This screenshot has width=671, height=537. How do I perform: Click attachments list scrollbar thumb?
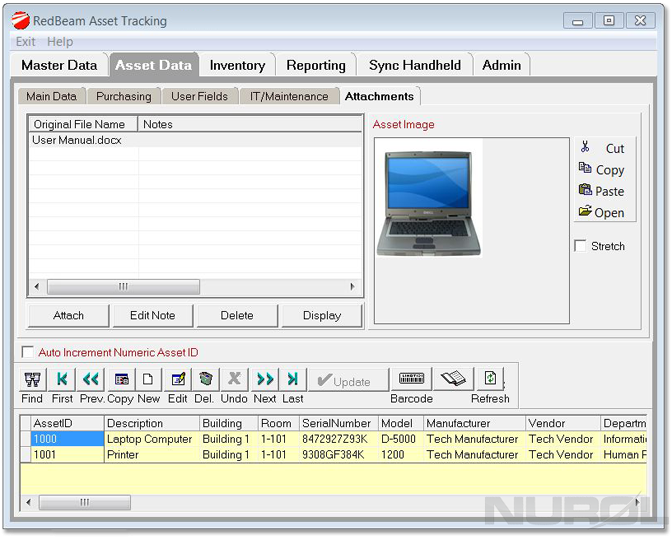pos(123,286)
